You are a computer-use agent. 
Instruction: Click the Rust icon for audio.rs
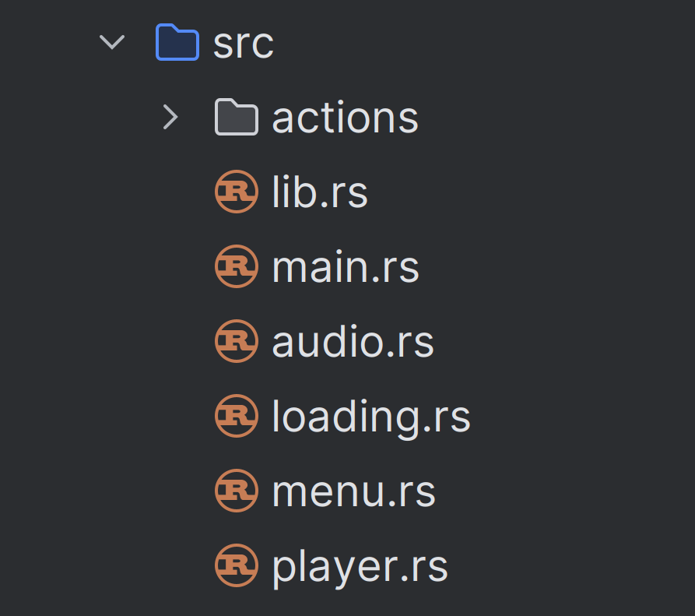pyautogui.click(x=237, y=341)
